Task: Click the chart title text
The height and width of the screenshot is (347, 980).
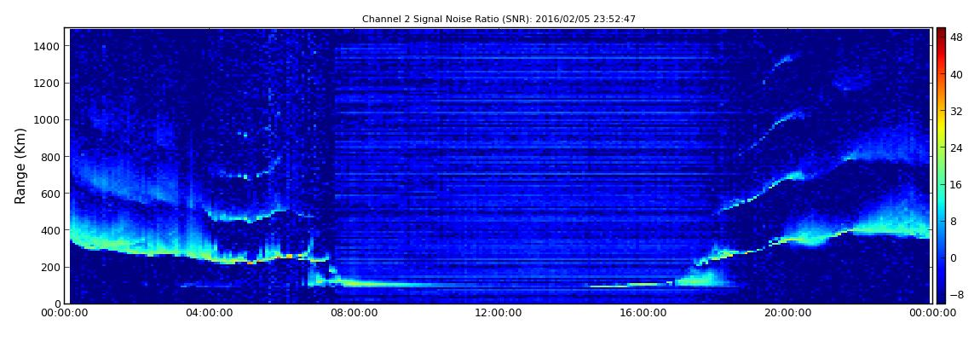Action: pos(499,20)
